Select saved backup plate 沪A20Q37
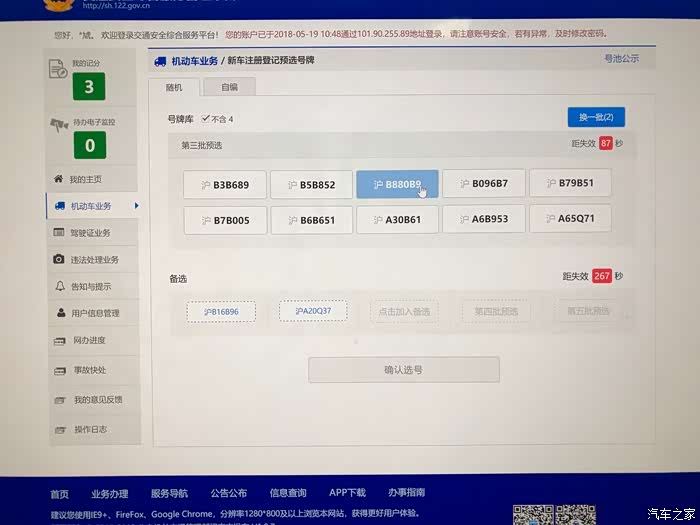Image resolution: width=700 pixels, height=525 pixels. tap(313, 311)
